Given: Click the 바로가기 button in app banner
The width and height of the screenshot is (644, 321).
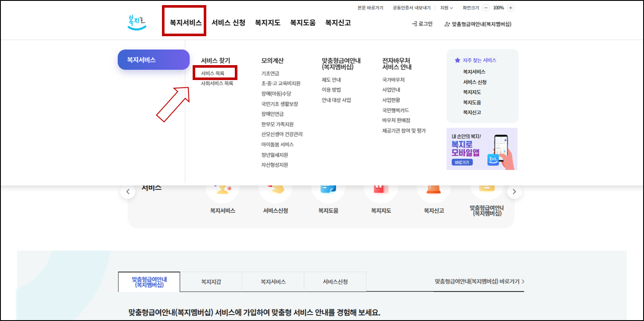Looking at the screenshot, I should point(462,163).
